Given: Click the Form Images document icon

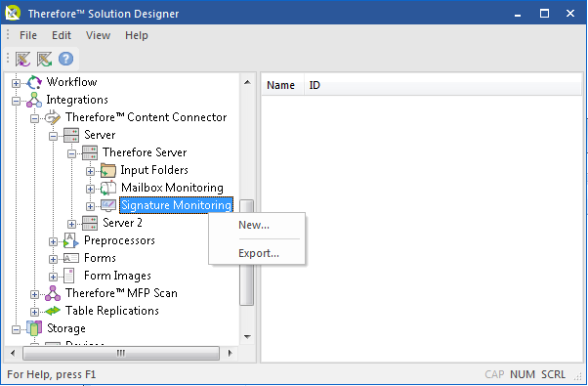Looking at the screenshot, I should pos(69,276).
